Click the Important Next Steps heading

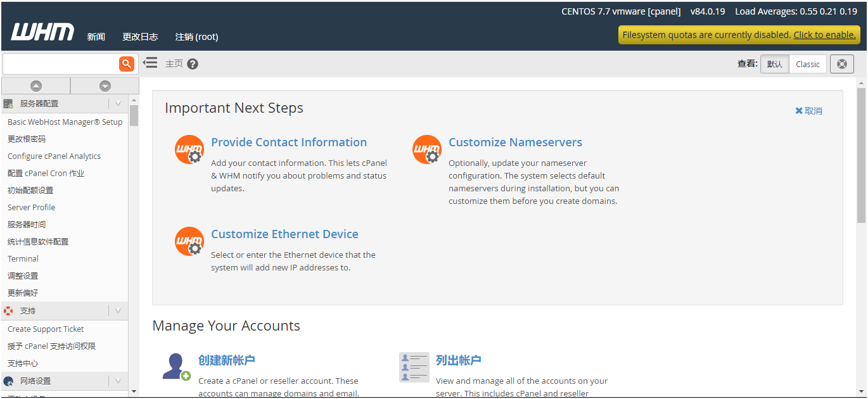click(234, 108)
